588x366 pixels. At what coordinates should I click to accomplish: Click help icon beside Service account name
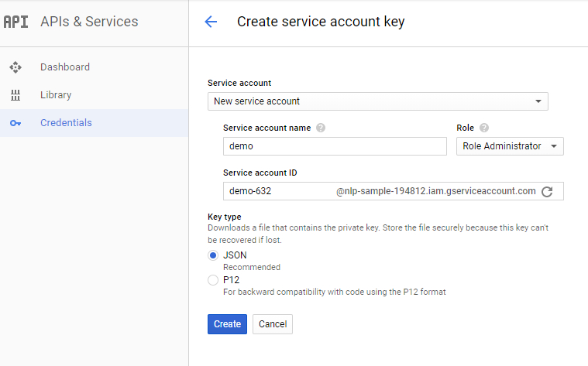[x=321, y=128]
